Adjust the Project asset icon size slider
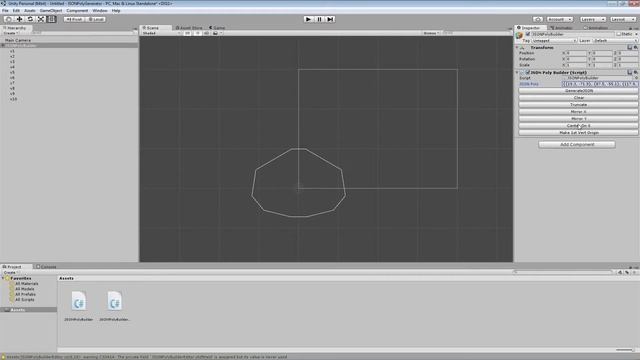Viewport: 640px width, 360px height. [x=624, y=350]
